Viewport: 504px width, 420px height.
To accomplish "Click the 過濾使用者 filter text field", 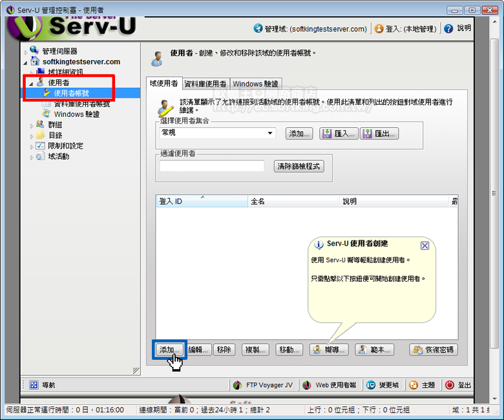I will point(212,166).
